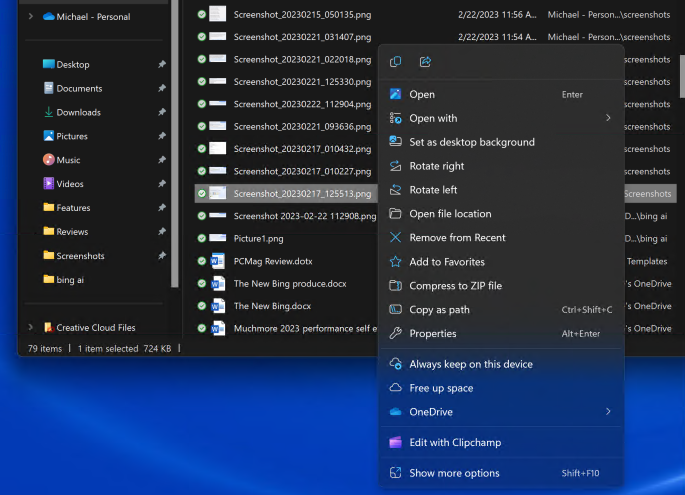The height and width of the screenshot is (495, 685).
Task: Click the Share icon atop context menu
Action: (425, 62)
